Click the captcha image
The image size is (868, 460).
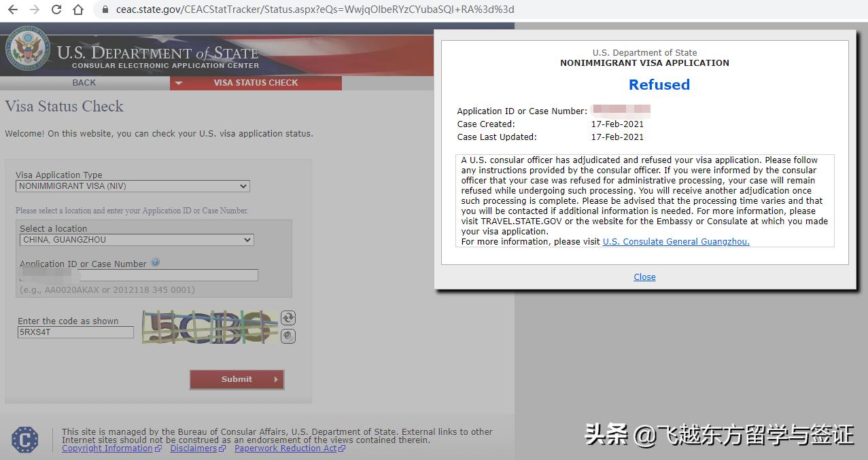point(210,327)
